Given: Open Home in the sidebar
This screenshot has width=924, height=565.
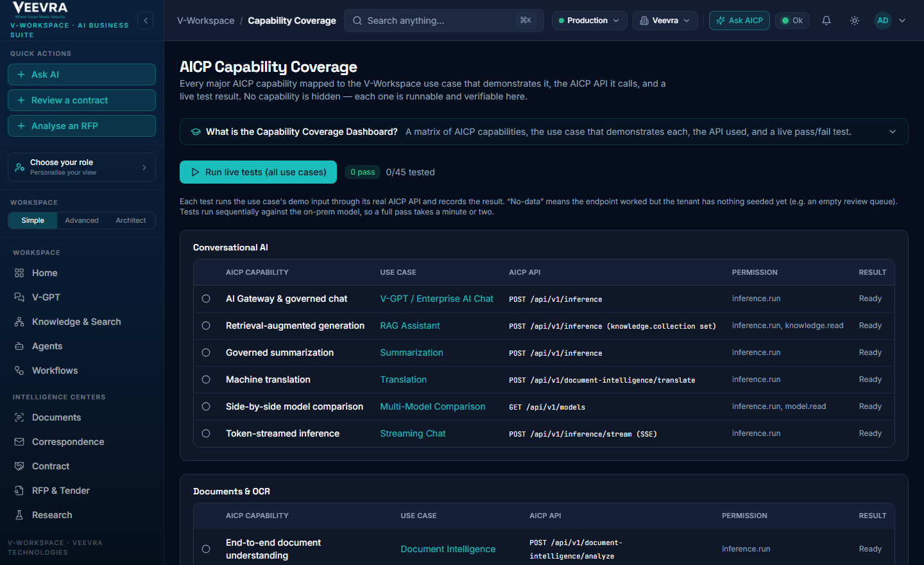Looking at the screenshot, I should tap(81, 273).
